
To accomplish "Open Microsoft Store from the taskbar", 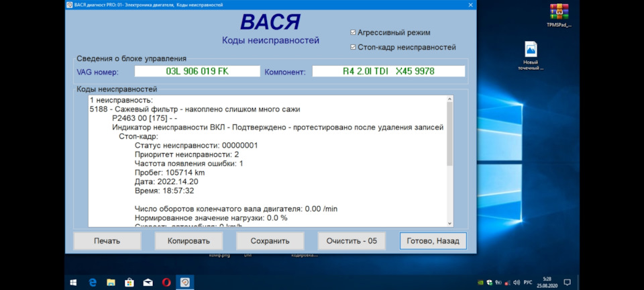I will [129, 283].
